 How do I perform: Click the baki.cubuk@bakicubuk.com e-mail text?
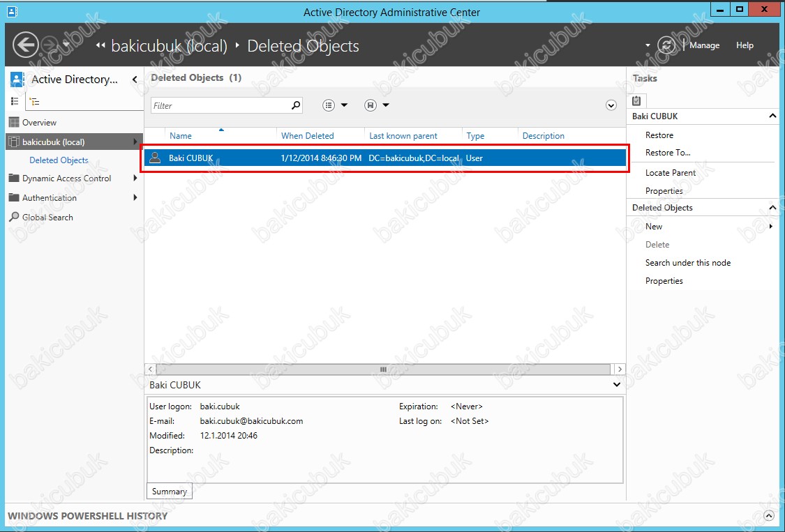tap(251, 421)
